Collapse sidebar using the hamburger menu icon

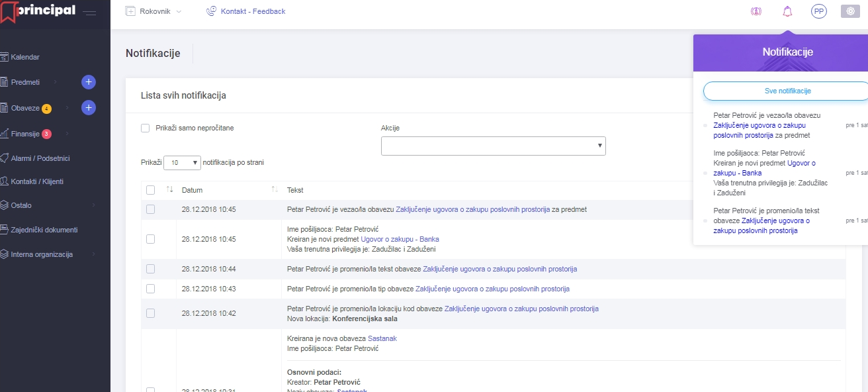click(x=90, y=13)
